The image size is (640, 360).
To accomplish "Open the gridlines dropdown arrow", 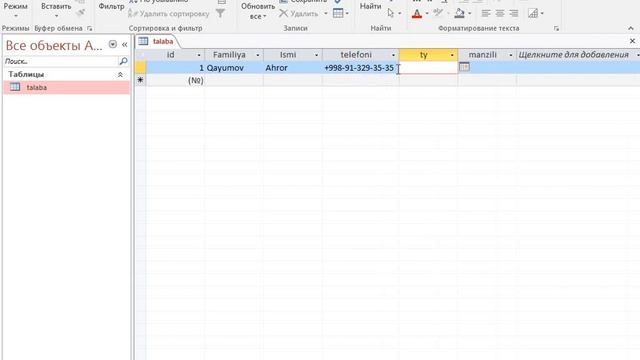I will click(542, 14).
